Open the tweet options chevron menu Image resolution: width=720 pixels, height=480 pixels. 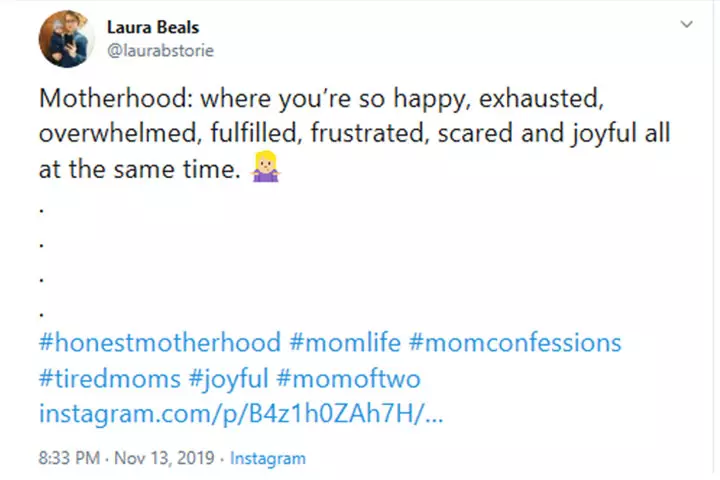pos(686,23)
